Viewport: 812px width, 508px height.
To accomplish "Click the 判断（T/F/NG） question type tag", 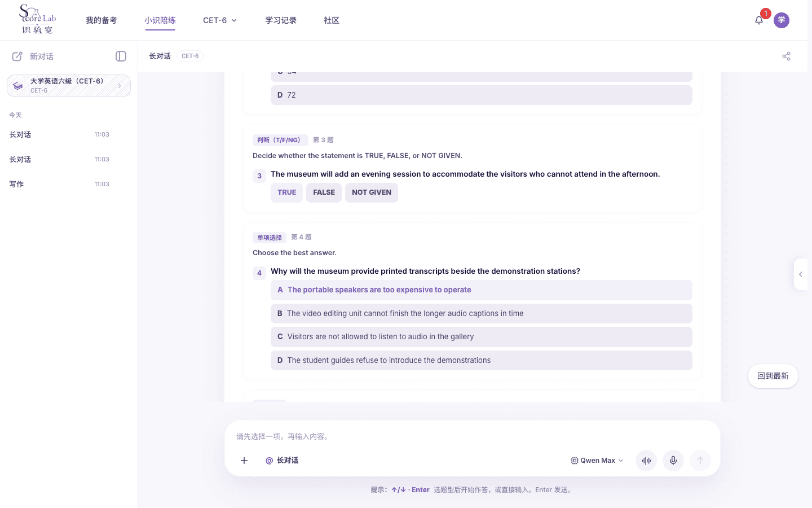I will pos(280,140).
